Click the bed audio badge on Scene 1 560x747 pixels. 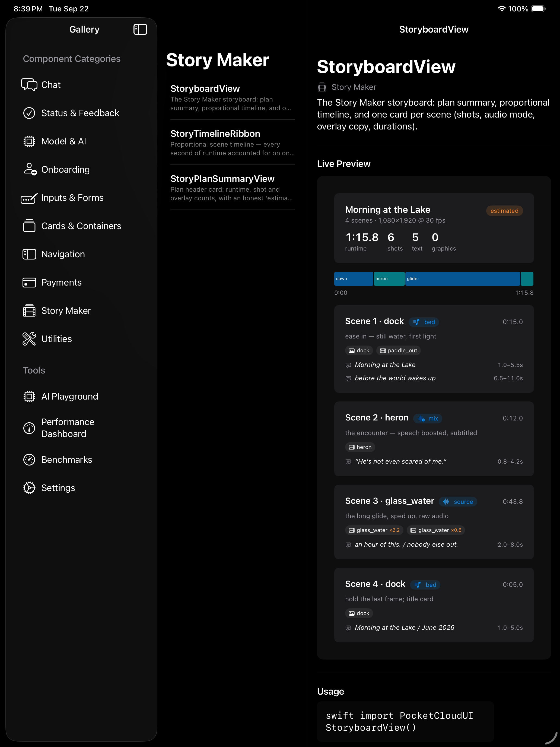tap(424, 322)
